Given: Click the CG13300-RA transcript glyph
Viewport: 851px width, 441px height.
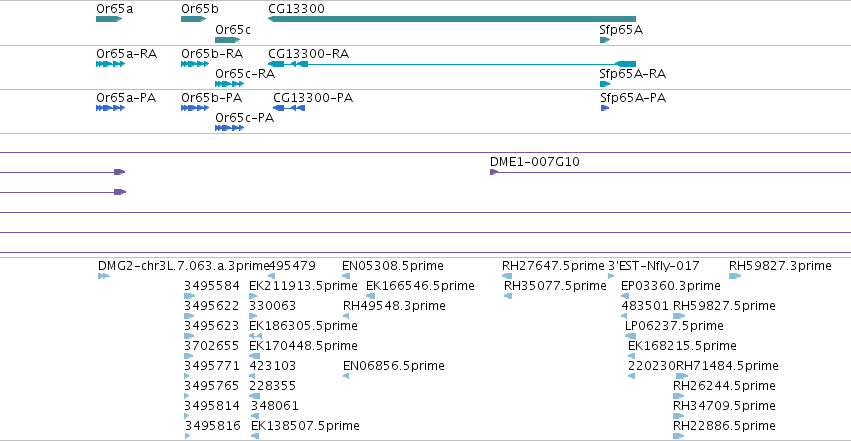Looking at the screenshot, I should [452, 64].
